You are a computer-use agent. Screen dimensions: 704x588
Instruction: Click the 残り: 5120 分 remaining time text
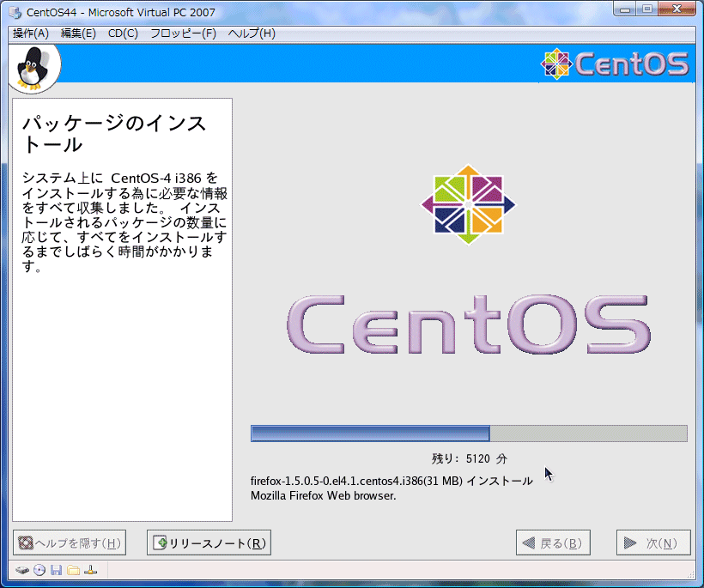(469, 458)
